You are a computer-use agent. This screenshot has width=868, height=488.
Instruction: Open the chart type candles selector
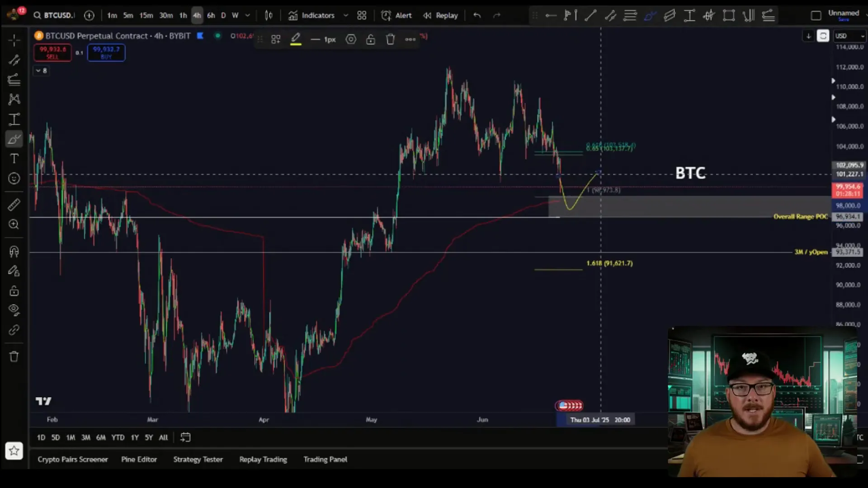click(x=269, y=15)
